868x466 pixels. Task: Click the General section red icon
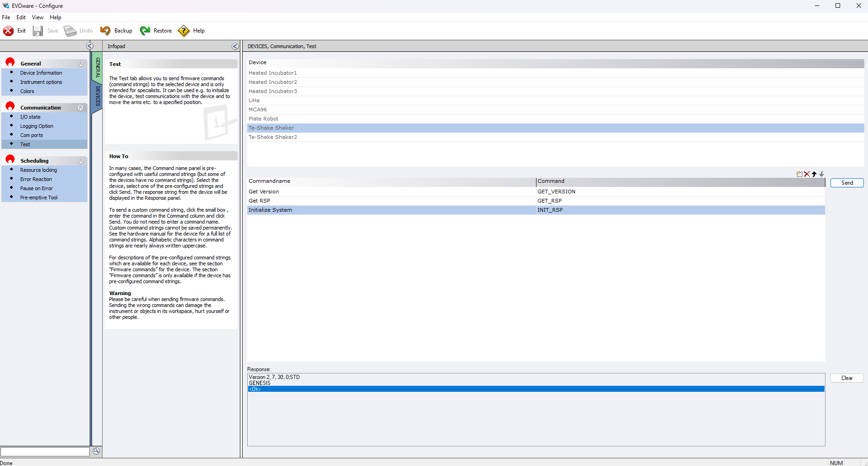coord(10,62)
